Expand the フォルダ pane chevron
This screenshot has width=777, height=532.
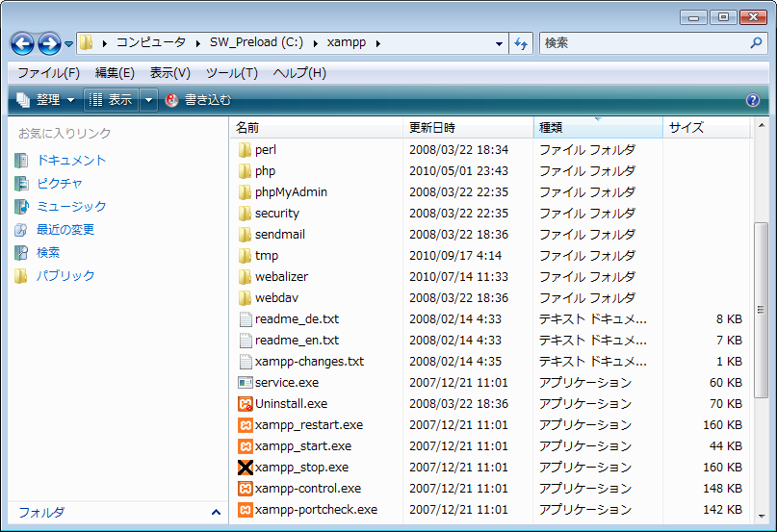coord(216,512)
